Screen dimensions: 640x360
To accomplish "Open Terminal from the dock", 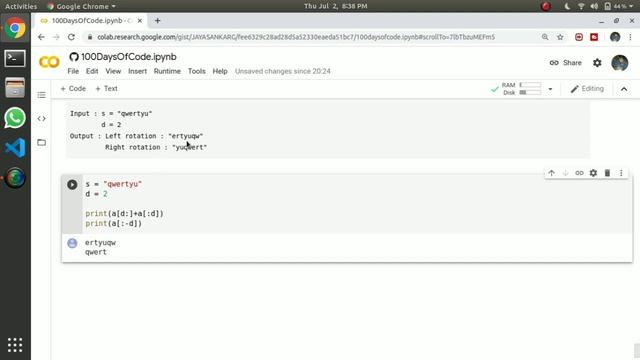I will [x=15, y=58].
